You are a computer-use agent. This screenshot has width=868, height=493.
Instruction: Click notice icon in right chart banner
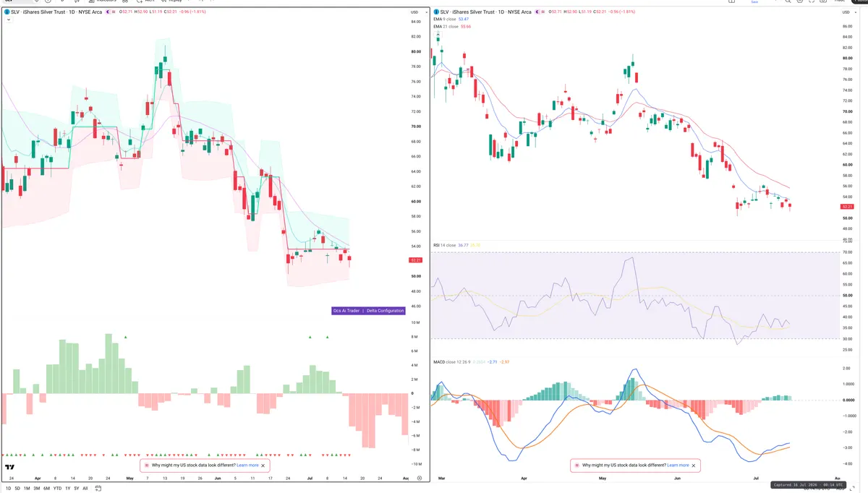[x=576, y=466]
